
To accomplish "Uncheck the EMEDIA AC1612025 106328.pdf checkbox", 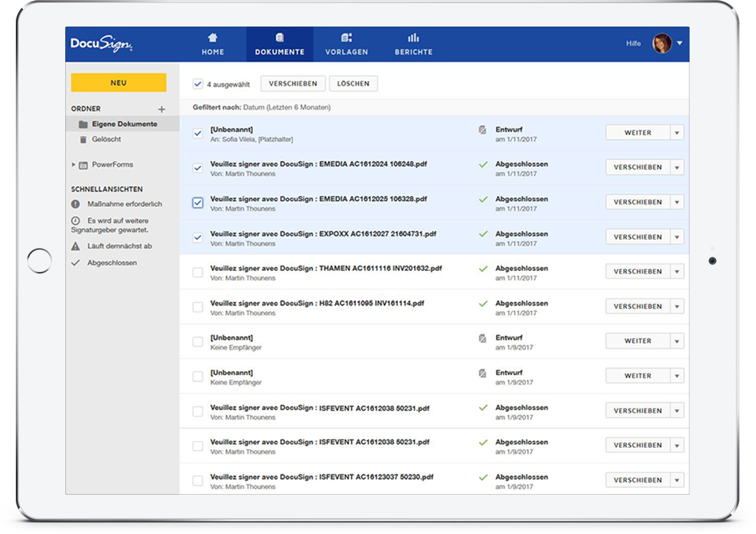I will [x=198, y=202].
